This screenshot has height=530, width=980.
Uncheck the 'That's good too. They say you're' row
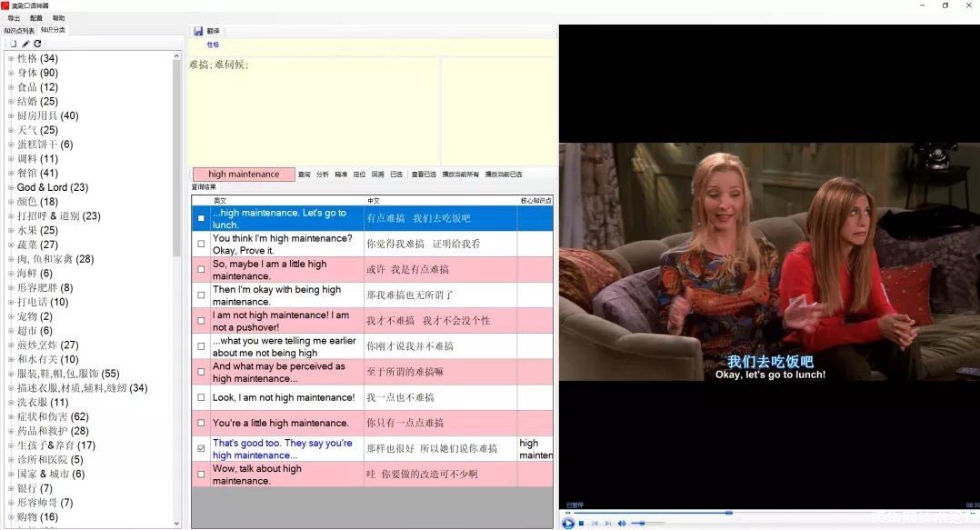tap(201, 449)
